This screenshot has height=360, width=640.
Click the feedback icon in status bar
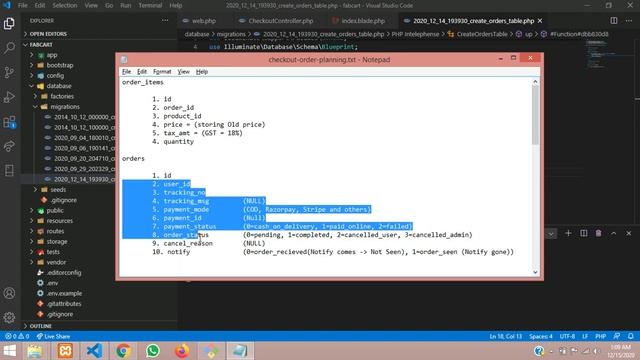617,336
